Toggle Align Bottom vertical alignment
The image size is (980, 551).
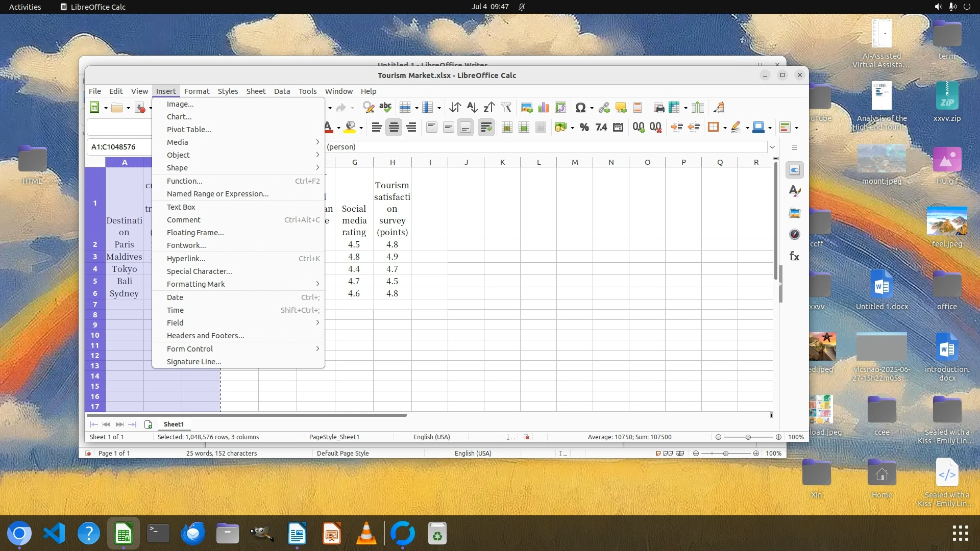point(465,128)
